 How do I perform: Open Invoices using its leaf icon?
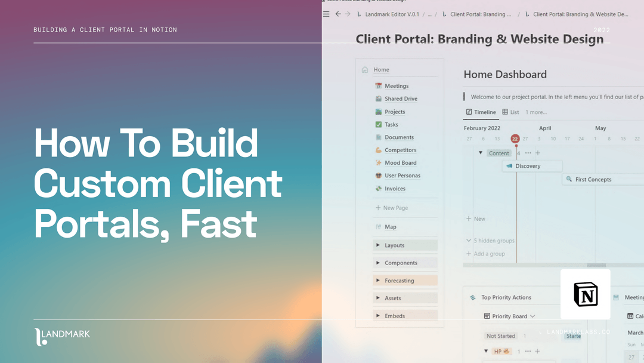[378, 188]
